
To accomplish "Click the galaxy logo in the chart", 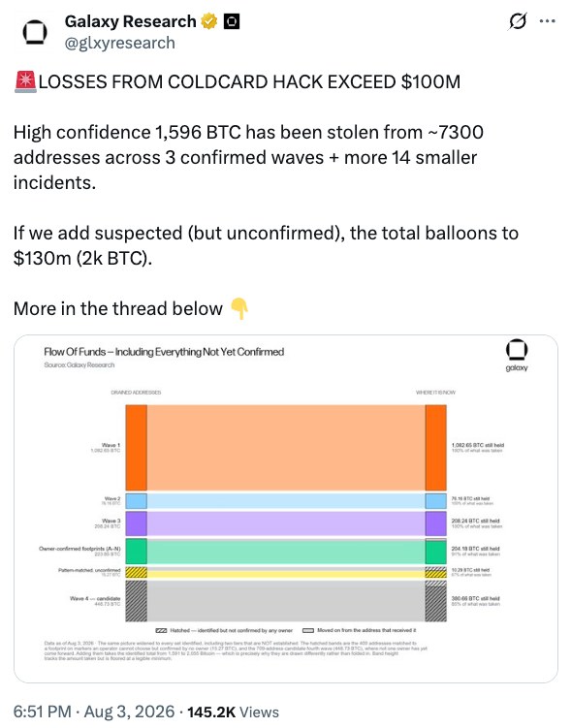I will [517, 356].
